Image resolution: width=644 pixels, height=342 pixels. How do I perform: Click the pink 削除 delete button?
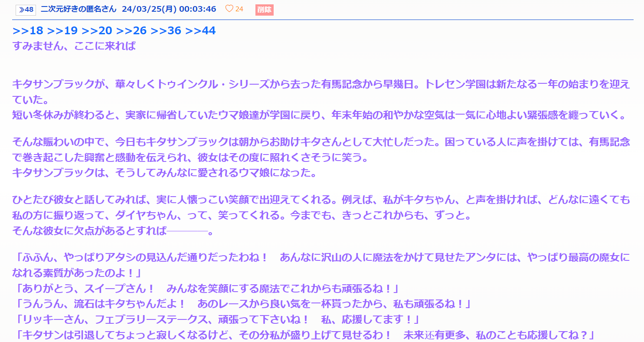pos(265,10)
